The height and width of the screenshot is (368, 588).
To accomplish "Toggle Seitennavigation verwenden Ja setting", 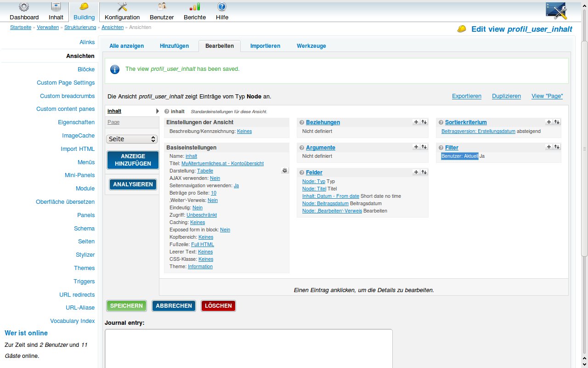I will click(236, 185).
